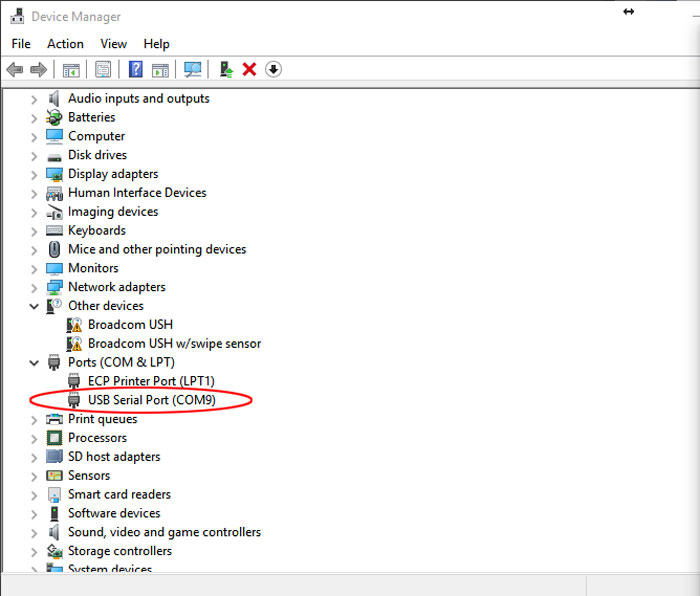Select the Software devices label

click(x=114, y=513)
